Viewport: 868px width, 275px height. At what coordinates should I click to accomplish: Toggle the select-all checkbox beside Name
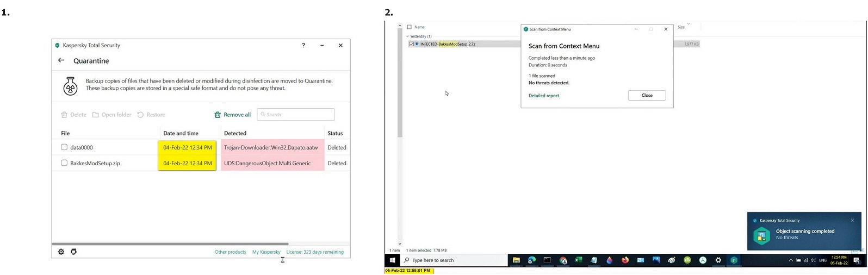coord(410,27)
